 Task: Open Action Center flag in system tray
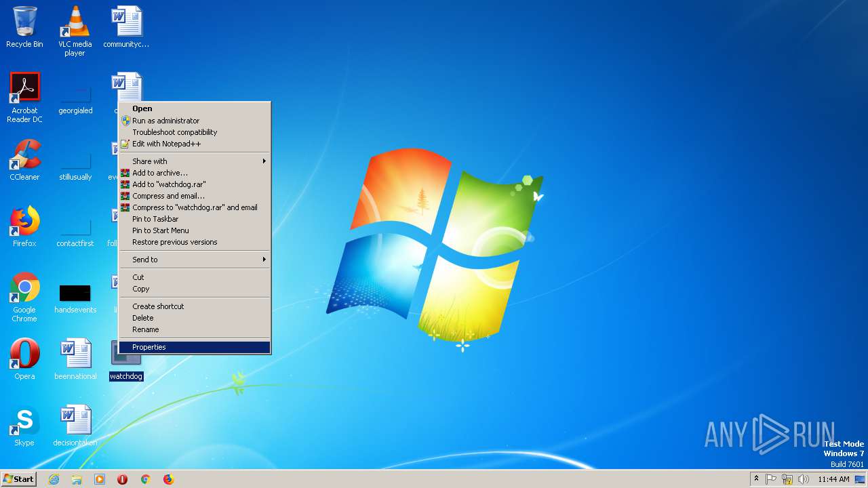[x=771, y=479]
